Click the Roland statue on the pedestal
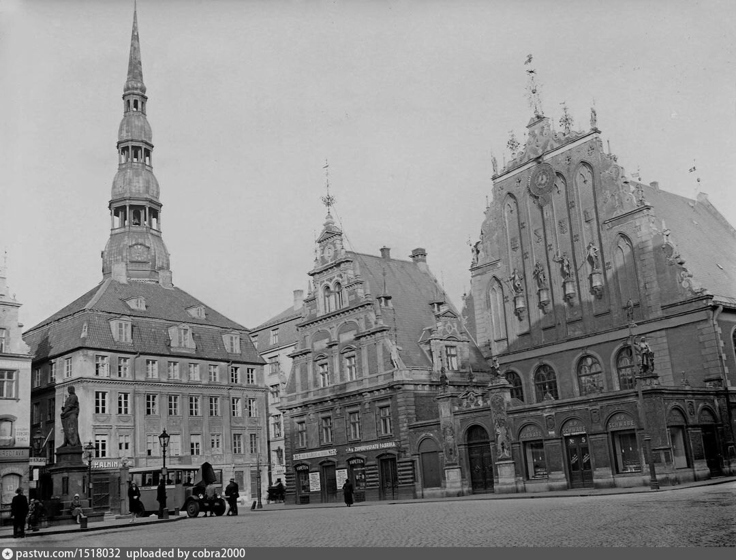 tap(70, 417)
